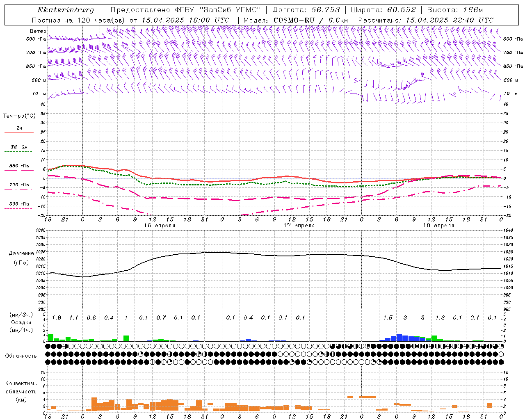Click '40' on left temperature axis

(43, 104)
